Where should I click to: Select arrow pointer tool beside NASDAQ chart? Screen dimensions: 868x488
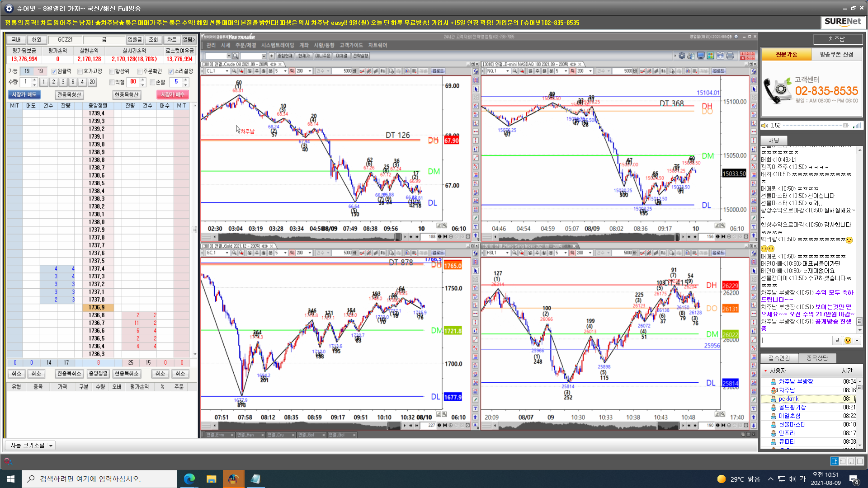click(x=754, y=89)
